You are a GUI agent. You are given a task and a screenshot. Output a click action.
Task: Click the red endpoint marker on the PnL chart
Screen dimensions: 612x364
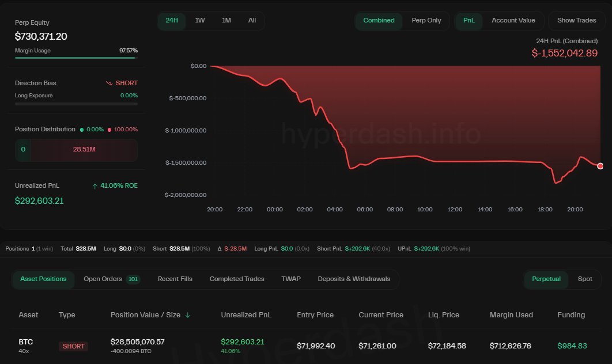600,166
